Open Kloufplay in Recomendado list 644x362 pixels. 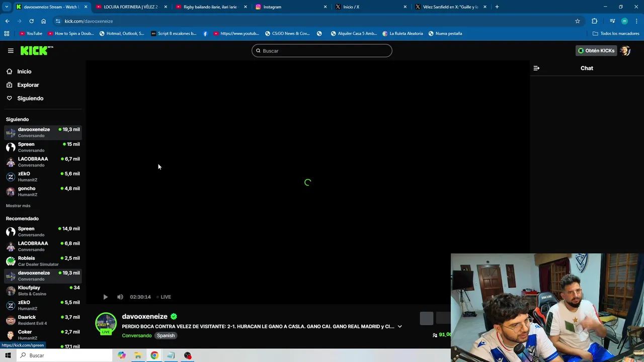click(x=43, y=291)
